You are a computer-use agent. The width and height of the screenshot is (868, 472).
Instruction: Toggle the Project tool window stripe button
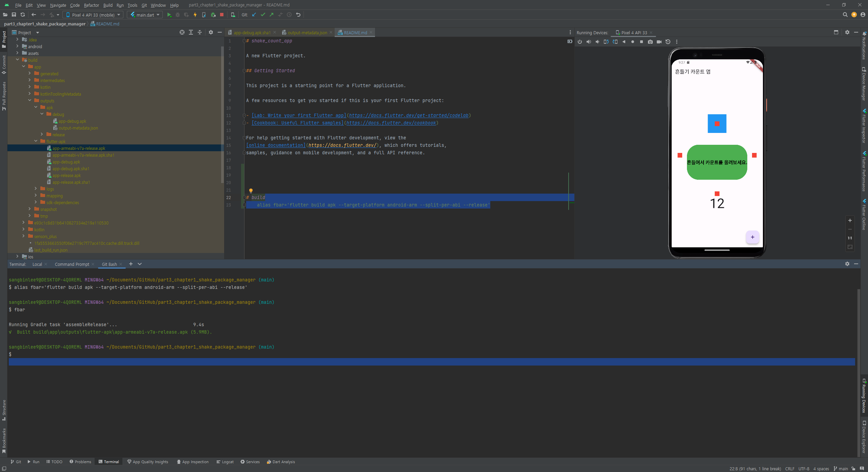click(x=4, y=39)
